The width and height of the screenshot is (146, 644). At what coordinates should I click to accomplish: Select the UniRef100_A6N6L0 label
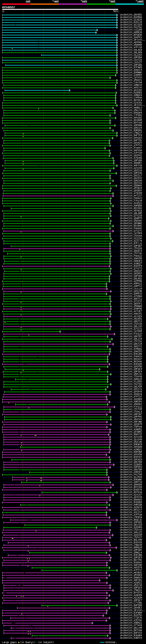tap(131, 108)
